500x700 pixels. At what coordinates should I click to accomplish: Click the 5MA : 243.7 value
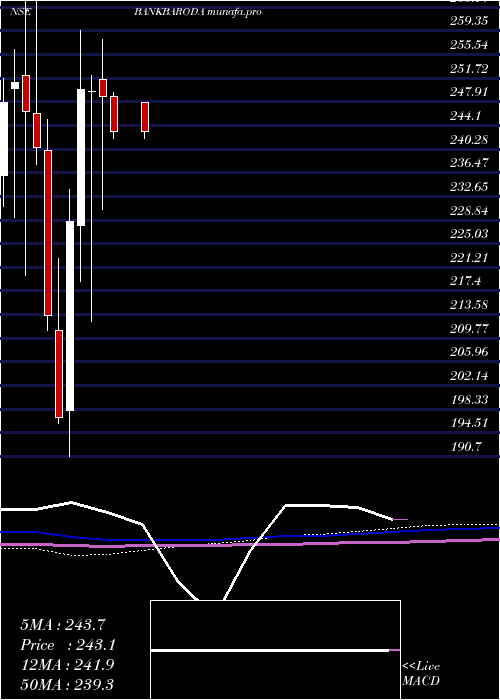click(x=62, y=625)
